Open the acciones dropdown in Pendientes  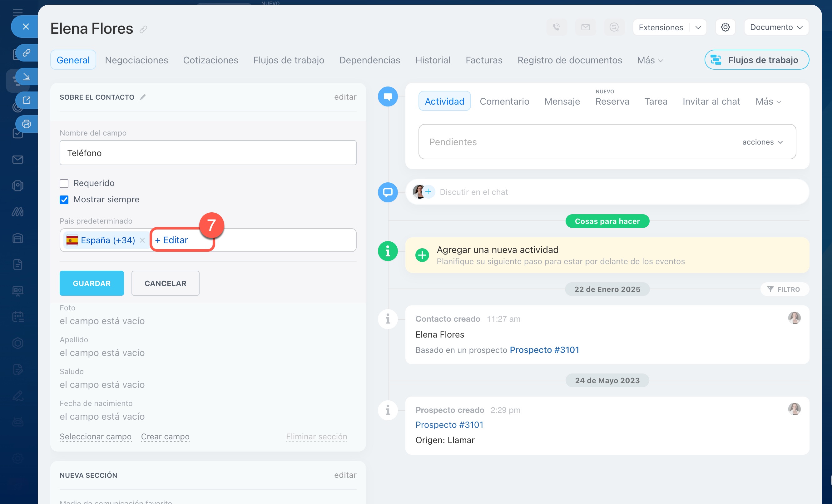[x=762, y=142]
